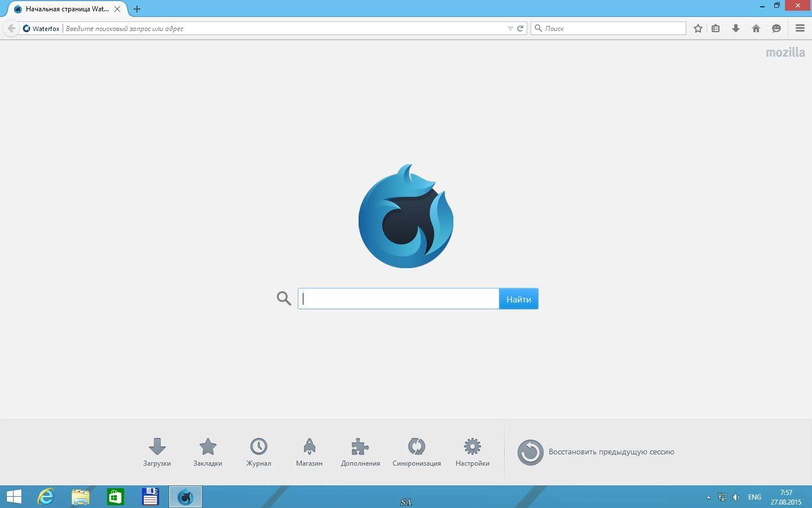Open the Журнал history shortcut
The width and height of the screenshot is (812, 508).
pyautogui.click(x=258, y=452)
